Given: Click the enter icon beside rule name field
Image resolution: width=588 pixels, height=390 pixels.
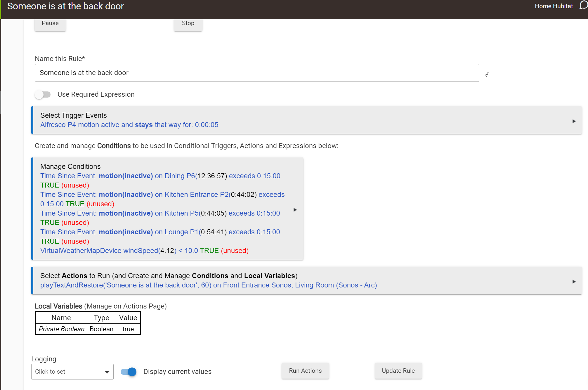Looking at the screenshot, I should (487, 74).
